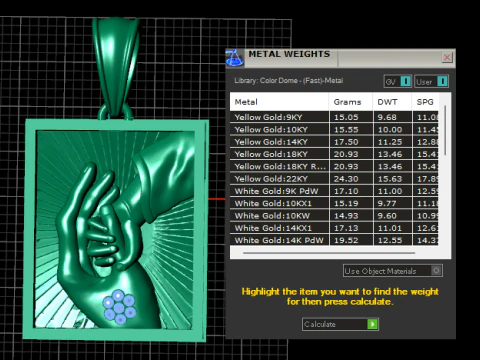The height and width of the screenshot is (360, 480).
Task: Sort by the Grams column header
Action: 351,102
